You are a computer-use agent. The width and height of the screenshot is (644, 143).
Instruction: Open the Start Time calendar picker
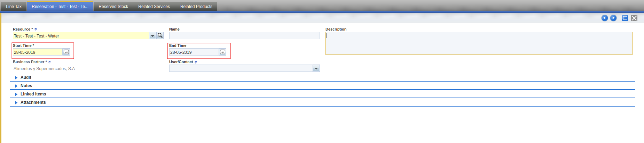click(x=66, y=52)
